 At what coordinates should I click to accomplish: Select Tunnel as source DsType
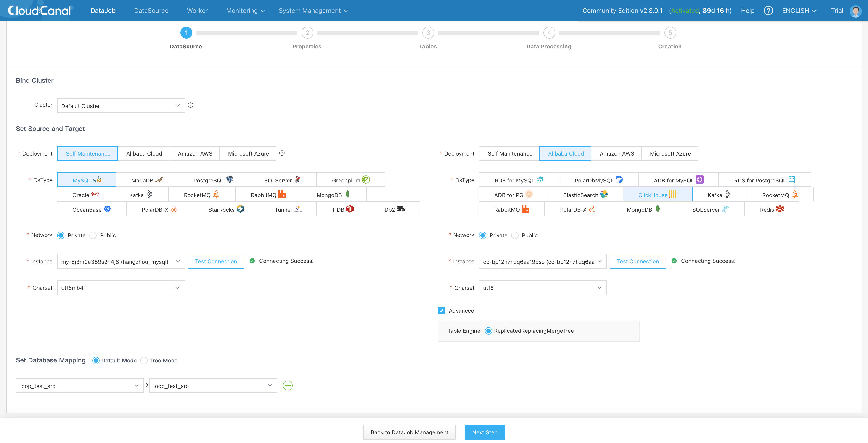(x=288, y=209)
